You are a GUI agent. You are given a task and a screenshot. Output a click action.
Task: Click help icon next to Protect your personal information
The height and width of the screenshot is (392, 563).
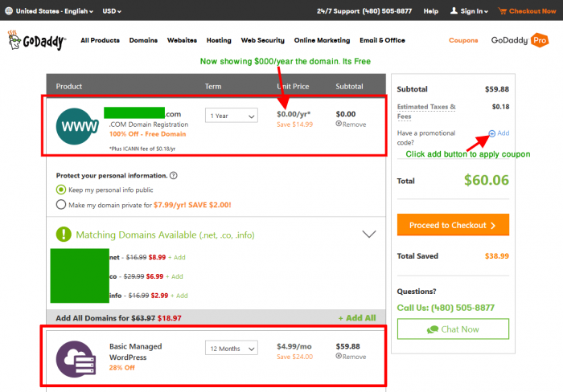point(174,175)
